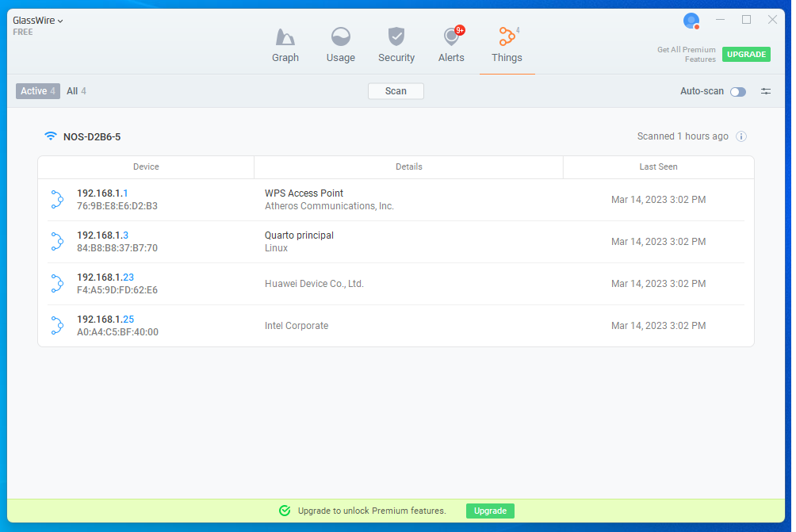Click the WPS Access Point label
This screenshot has height=532, width=796.
304,193
